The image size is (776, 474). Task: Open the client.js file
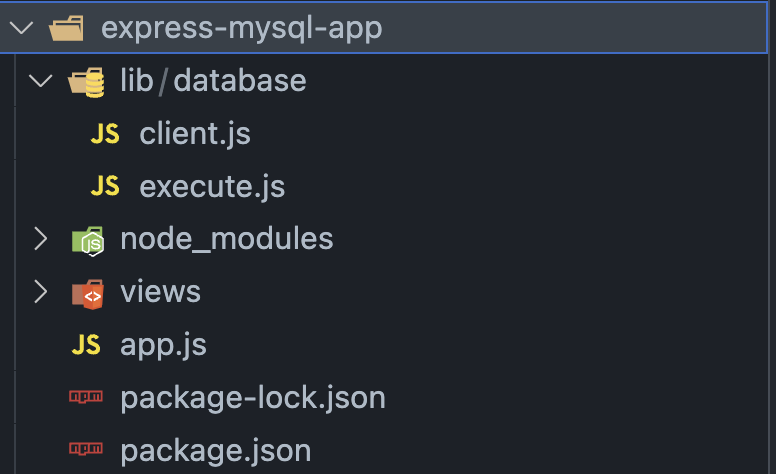pos(195,134)
